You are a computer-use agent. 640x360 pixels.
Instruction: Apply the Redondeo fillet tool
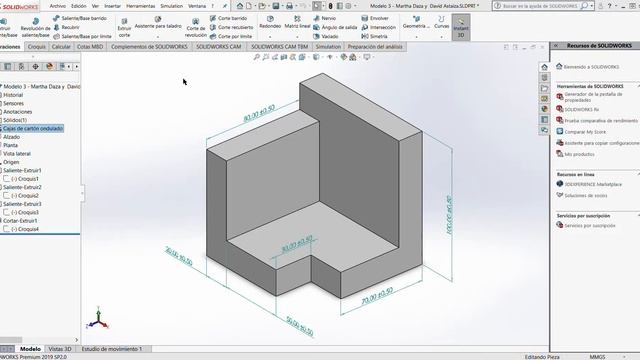[x=270, y=22]
